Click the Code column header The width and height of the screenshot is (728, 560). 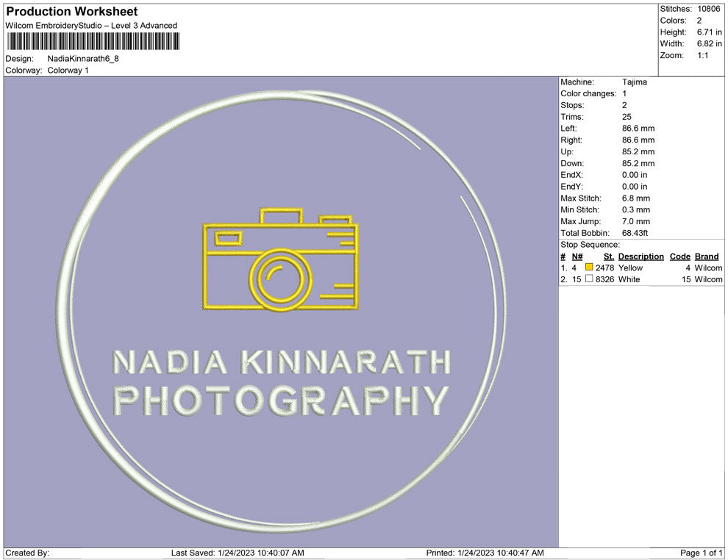(x=679, y=256)
